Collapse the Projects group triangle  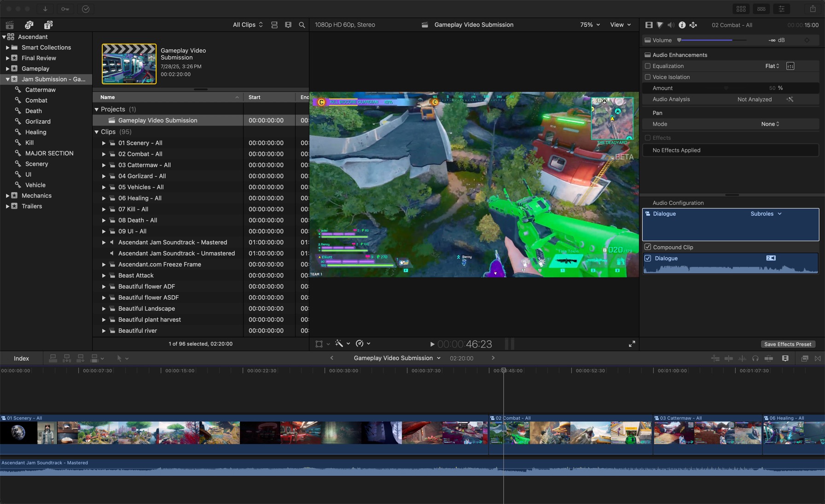[x=97, y=109]
